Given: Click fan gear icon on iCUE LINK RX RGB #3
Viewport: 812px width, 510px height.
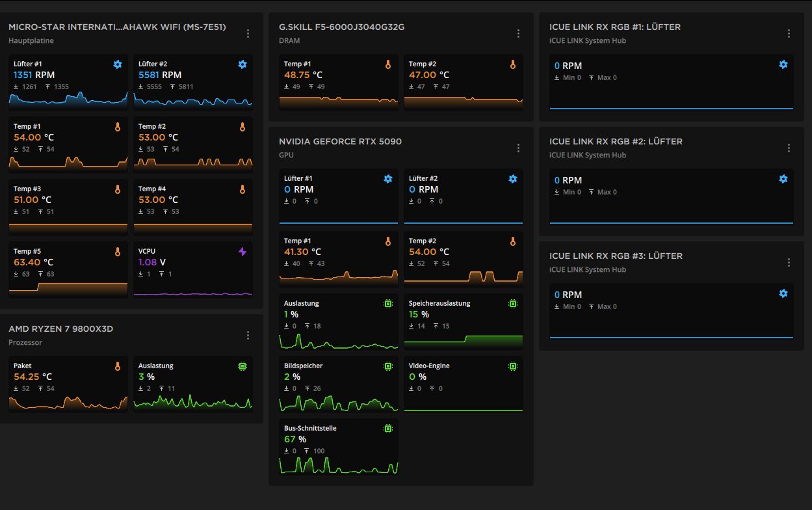Looking at the screenshot, I should pyautogui.click(x=783, y=293).
